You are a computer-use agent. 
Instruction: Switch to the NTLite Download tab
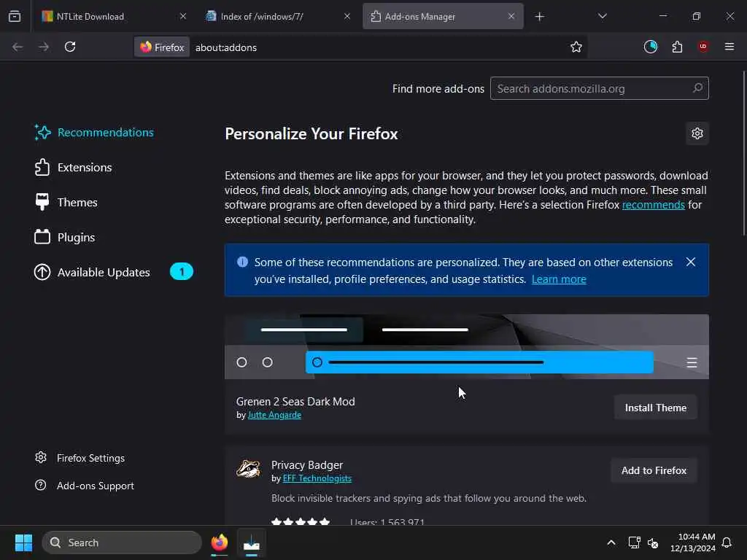click(113, 16)
